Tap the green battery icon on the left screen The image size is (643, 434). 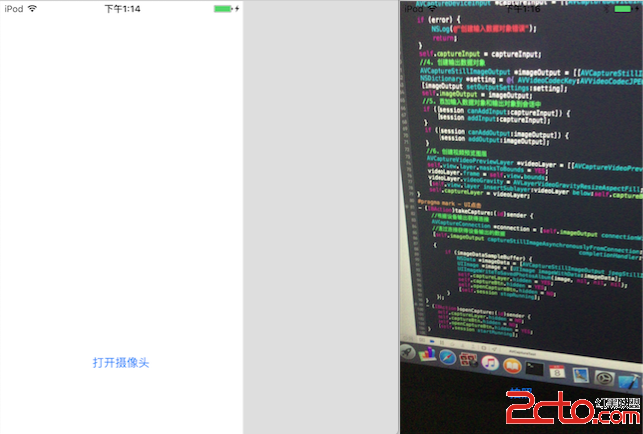[223, 9]
